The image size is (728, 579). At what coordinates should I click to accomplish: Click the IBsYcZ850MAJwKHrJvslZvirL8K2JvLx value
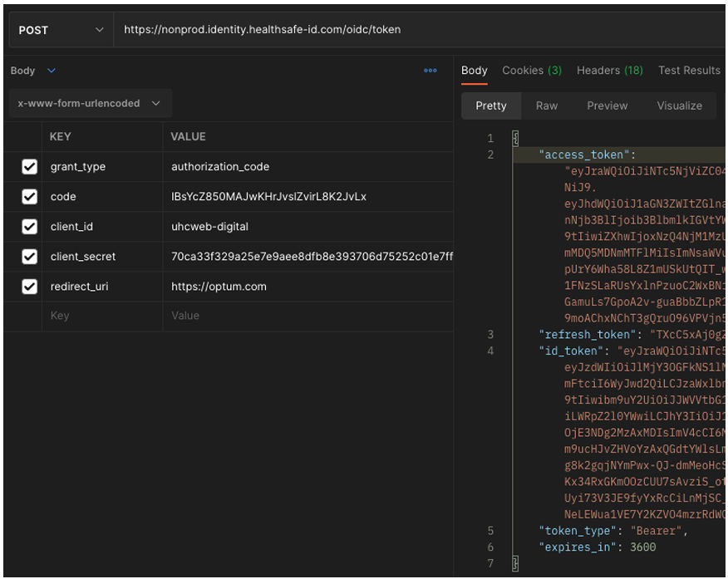[x=268, y=197]
